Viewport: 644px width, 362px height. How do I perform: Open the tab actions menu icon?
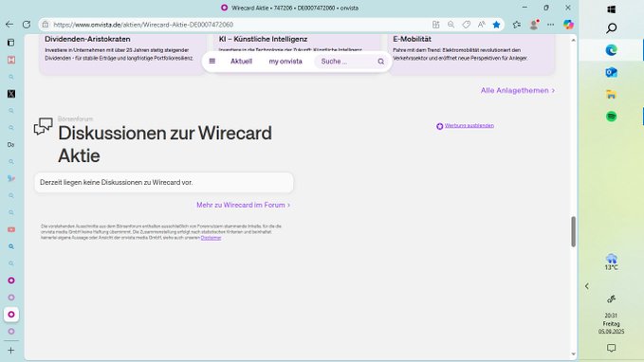[x=11, y=43]
